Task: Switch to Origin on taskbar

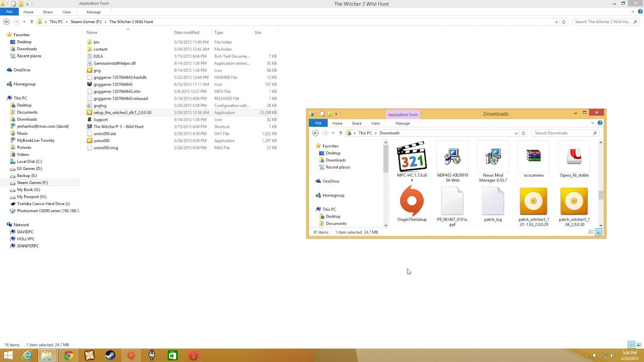Action: (131, 355)
